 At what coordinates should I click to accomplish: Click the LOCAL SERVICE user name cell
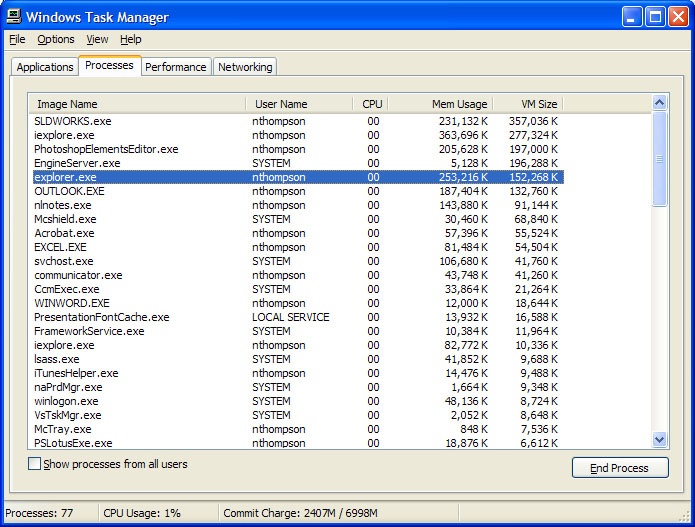coord(291,317)
